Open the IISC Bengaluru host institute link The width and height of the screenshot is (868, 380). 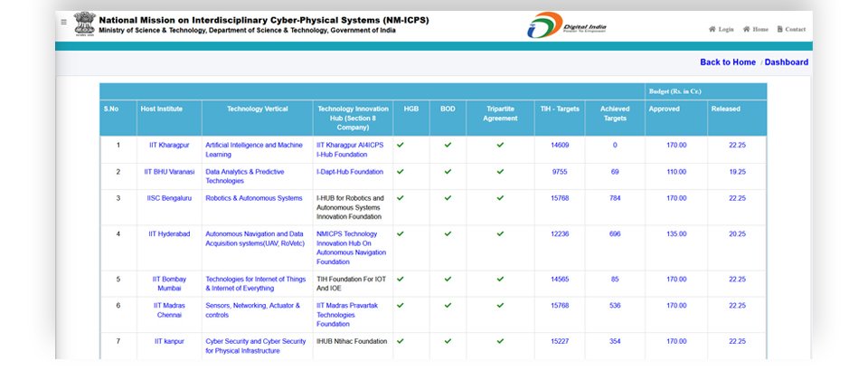pos(169,198)
